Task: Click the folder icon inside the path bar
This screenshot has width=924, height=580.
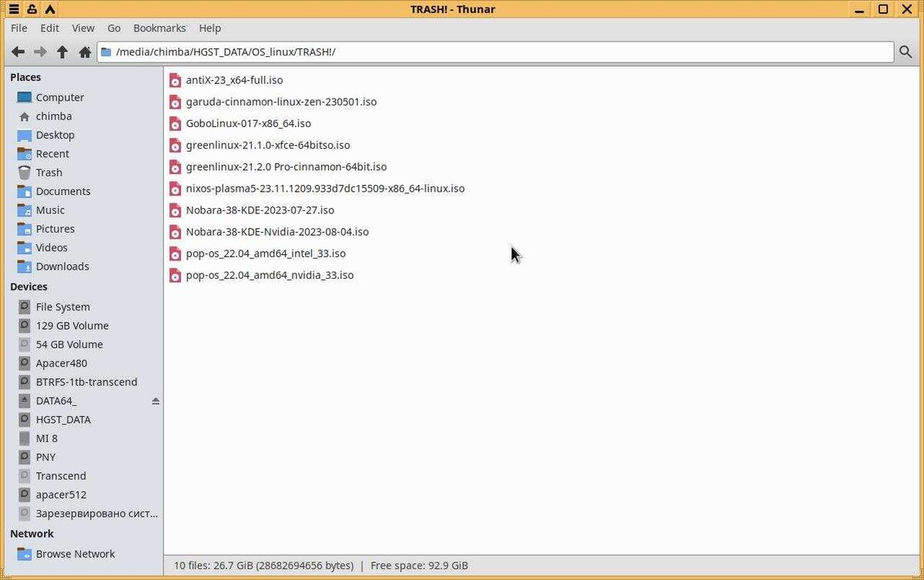Action: [x=106, y=52]
